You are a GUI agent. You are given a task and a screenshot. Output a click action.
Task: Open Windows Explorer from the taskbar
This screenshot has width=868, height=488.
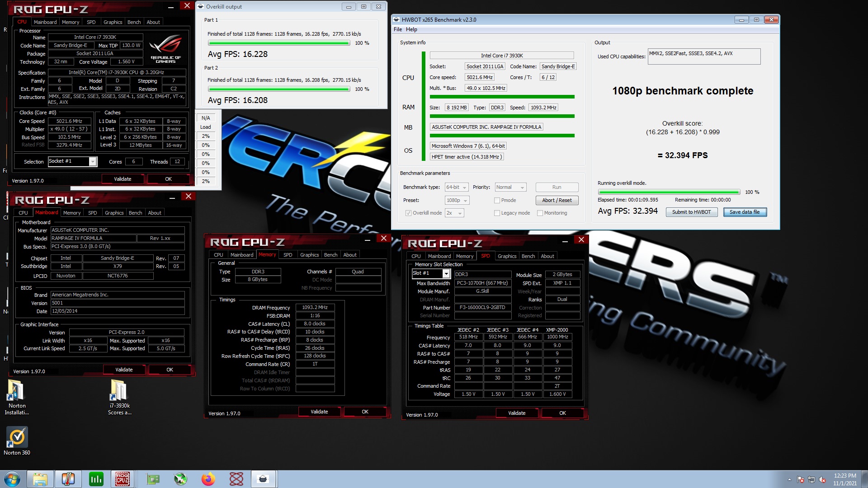click(x=40, y=479)
